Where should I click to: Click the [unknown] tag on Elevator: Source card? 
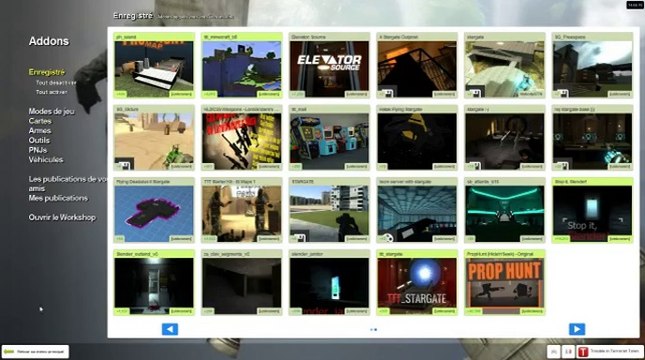(x=357, y=94)
